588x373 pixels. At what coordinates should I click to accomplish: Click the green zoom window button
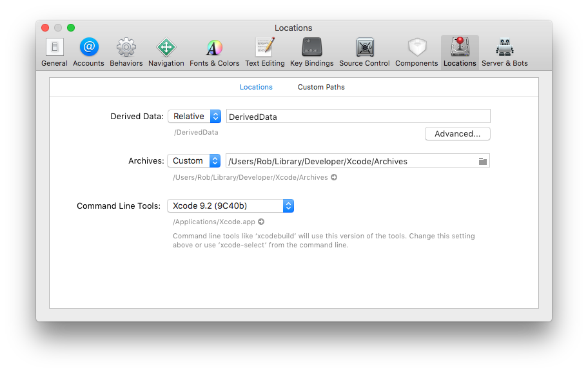pos(71,28)
